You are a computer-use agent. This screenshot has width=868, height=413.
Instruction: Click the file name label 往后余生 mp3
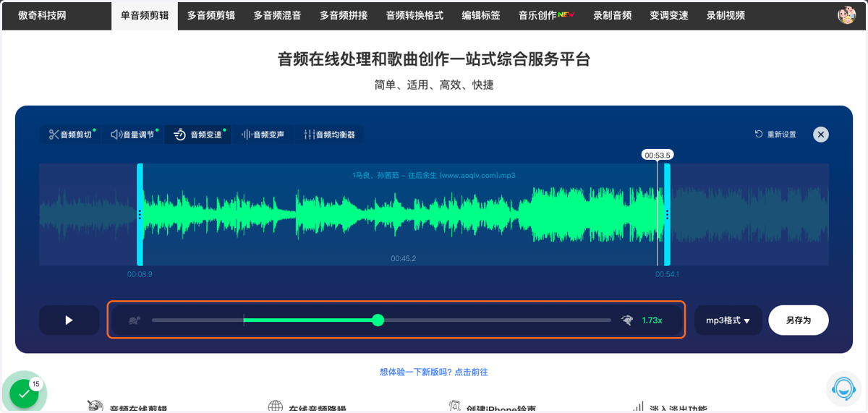[x=434, y=175]
